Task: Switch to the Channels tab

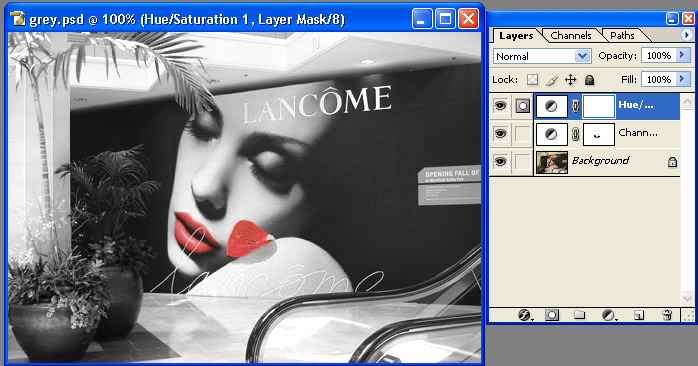Action: pos(571,35)
